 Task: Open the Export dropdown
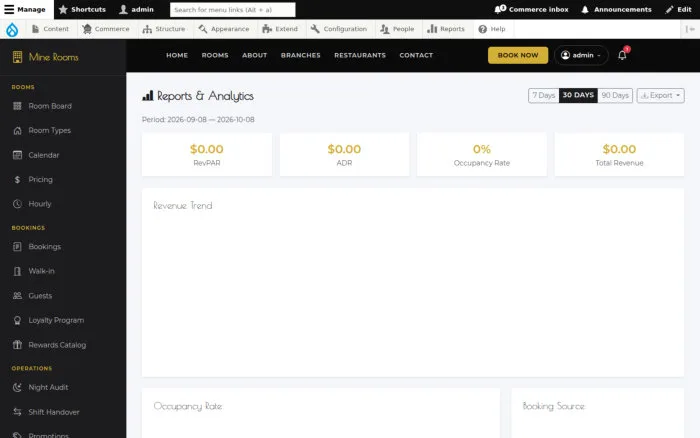click(660, 96)
